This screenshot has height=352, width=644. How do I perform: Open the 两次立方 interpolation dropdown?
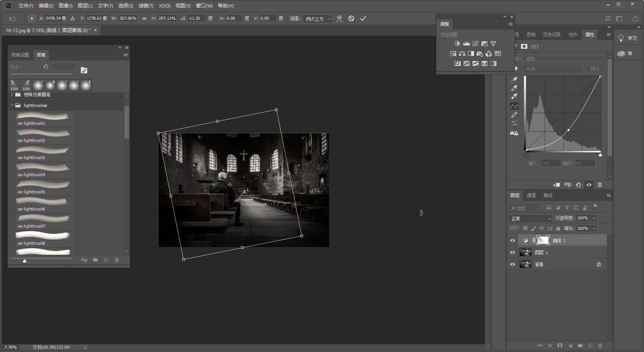click(318, 19)
